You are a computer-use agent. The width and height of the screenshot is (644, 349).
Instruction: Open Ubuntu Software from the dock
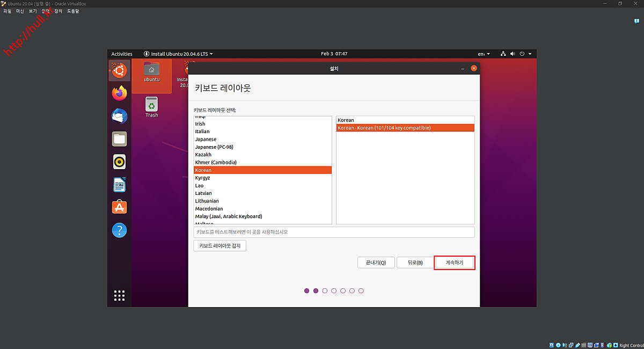tap(119, 207)
